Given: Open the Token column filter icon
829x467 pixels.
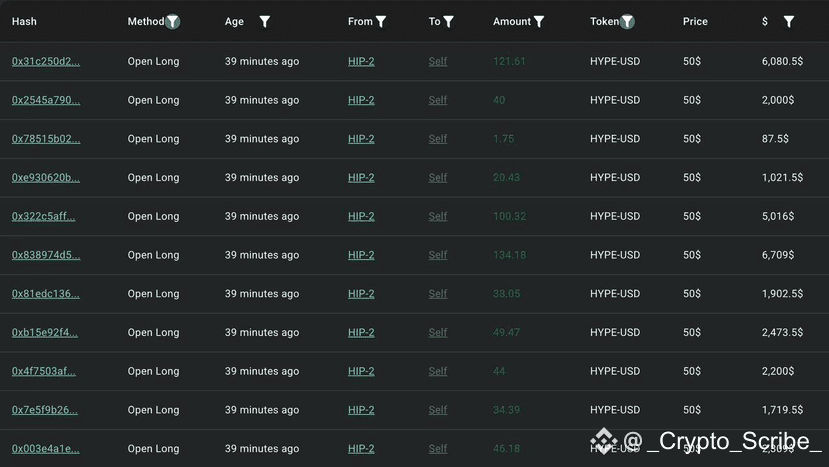Looking at the screenshot, I should pos(627,22).
